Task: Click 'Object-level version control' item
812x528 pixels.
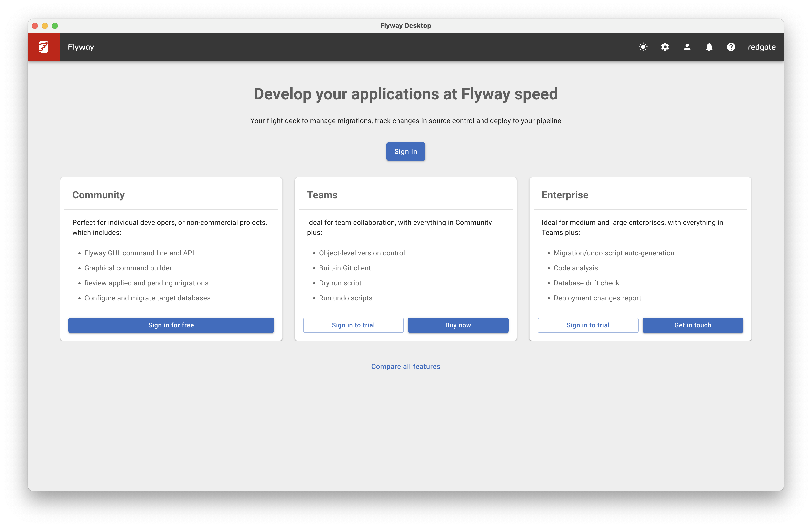Action: [362, 253]
